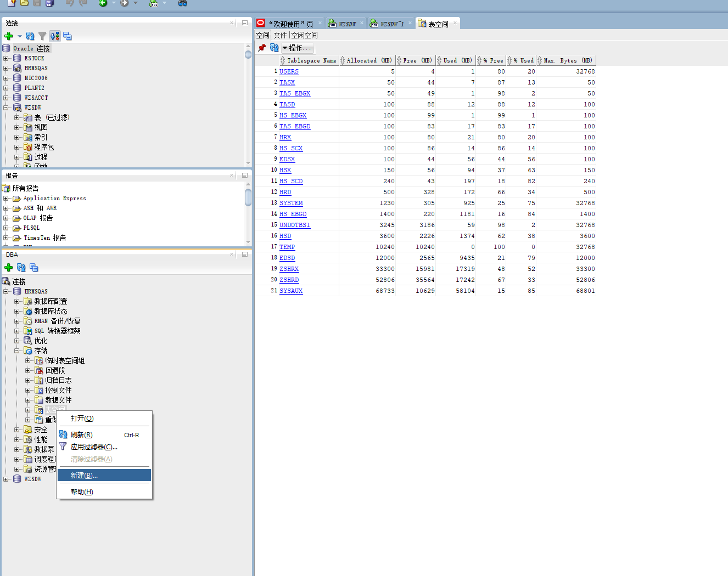Refresh the tablespace grid with refresh icon
Viewport: 728px width, 576px height.
point(274,48)
